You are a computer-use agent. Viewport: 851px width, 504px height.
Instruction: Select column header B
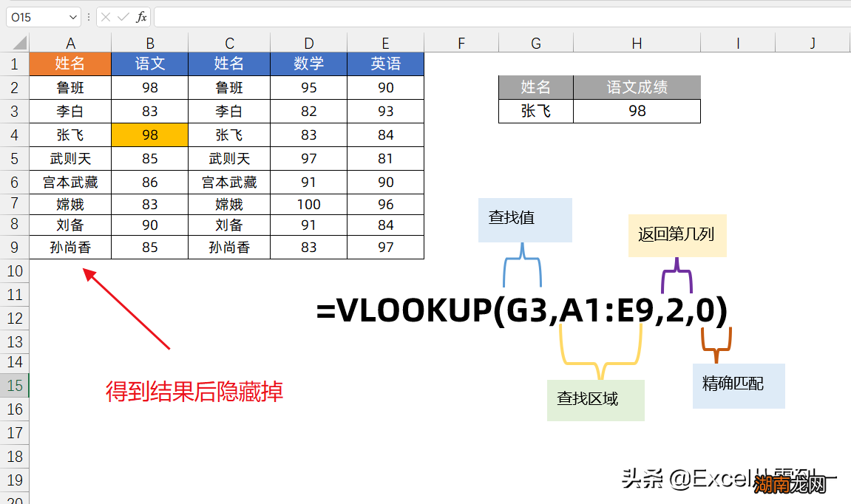[x=149, y=42]
